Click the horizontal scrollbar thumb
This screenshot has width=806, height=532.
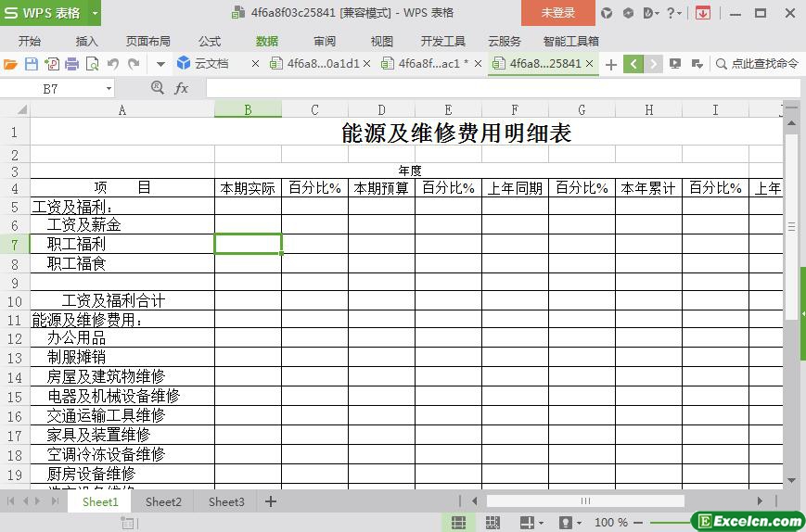585,500
